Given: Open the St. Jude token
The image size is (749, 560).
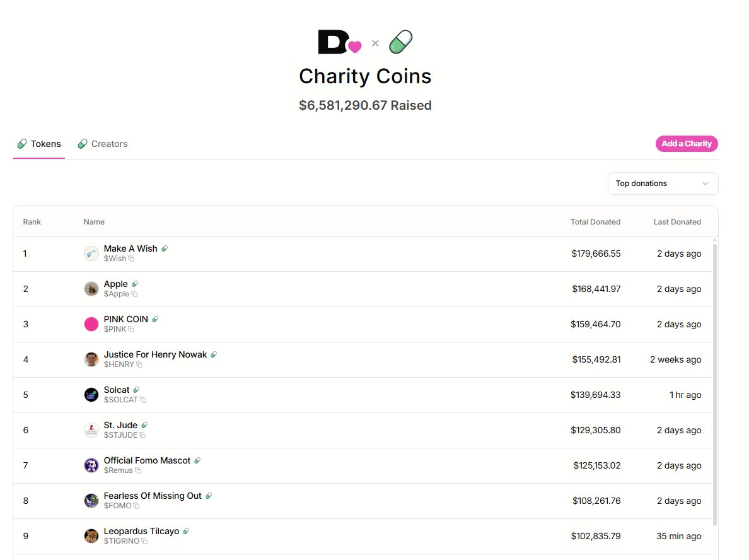Looking at the screenshot, I should pyautogui.click(x=120, y=426).
